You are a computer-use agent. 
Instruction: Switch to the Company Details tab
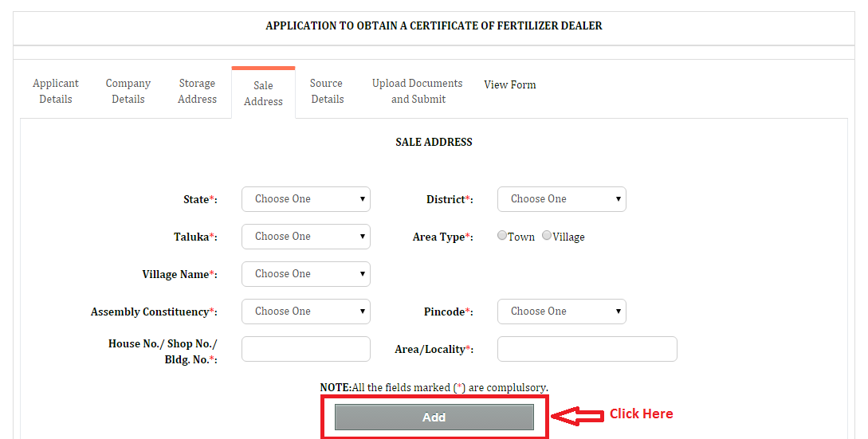(128, 92)
